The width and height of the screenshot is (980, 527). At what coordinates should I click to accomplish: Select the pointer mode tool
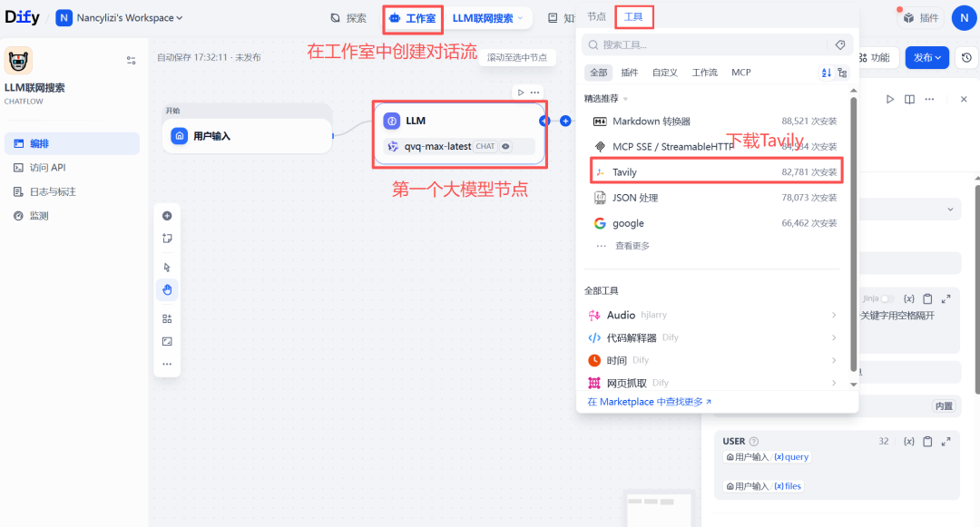(x=167, y=268)
